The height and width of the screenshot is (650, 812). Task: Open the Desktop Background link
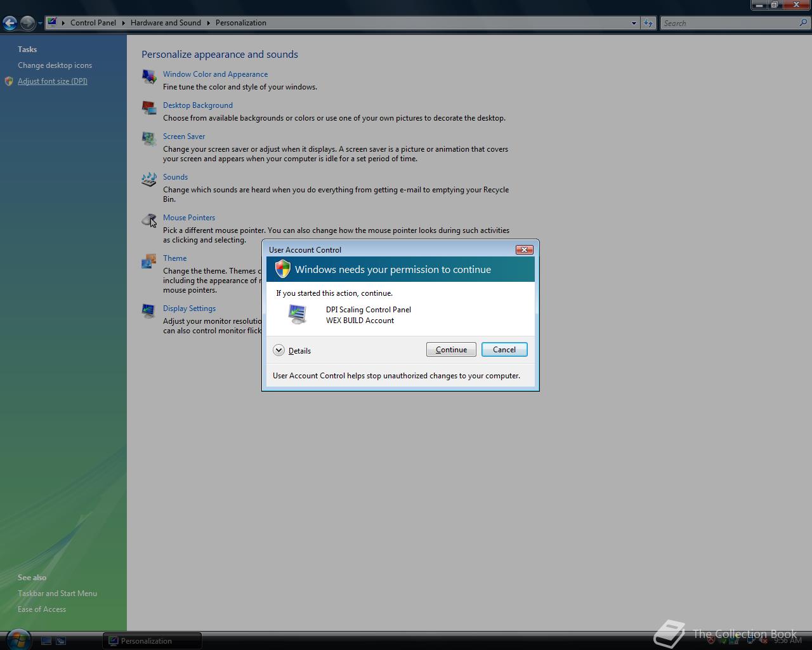click(x=198, y=105)
